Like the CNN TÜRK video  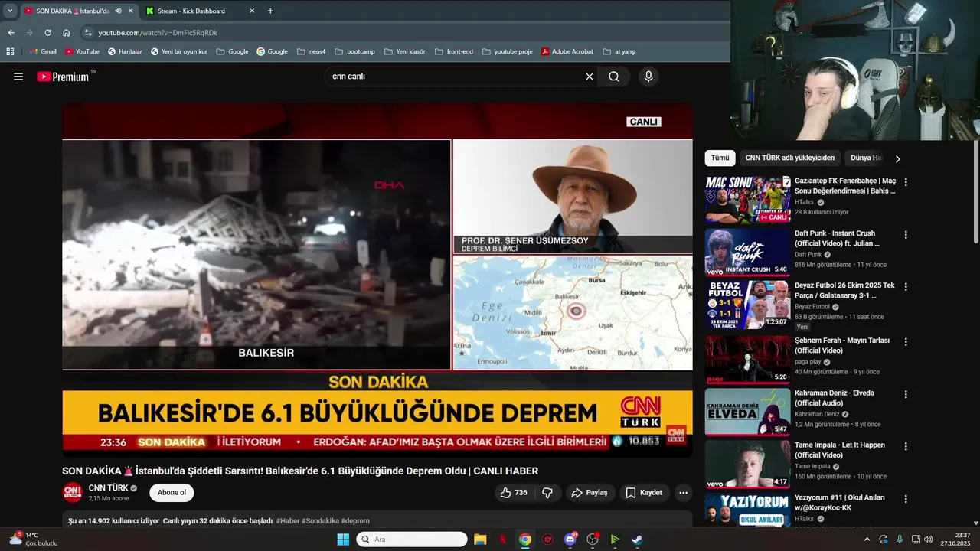pyautogui.click(x=514, y=493)
